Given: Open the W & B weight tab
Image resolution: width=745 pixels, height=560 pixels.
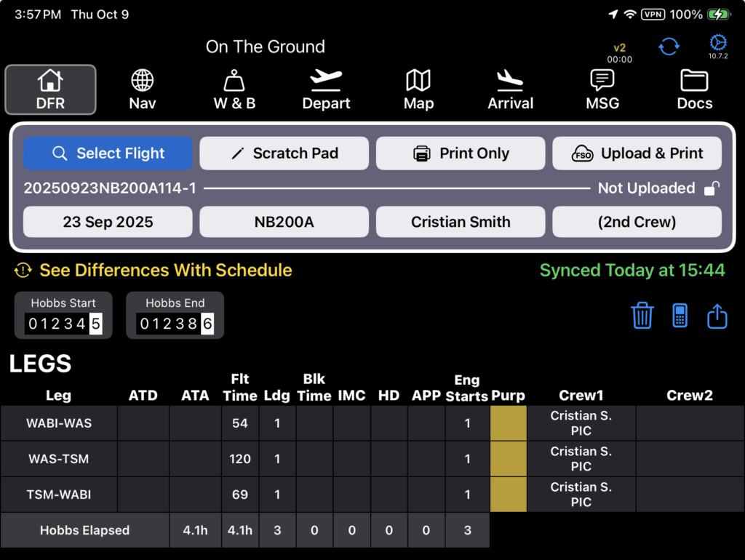Looking at the screenshot, I should (x=234, y=89).
